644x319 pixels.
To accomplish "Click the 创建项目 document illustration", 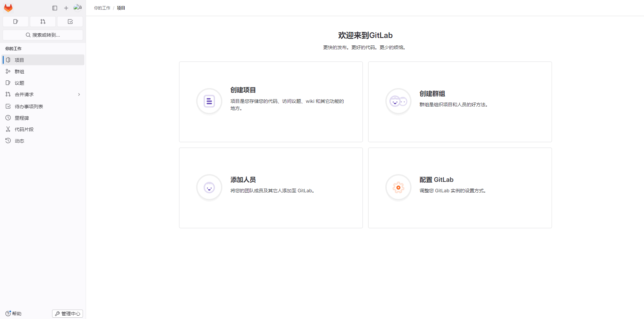I will 209,101.
